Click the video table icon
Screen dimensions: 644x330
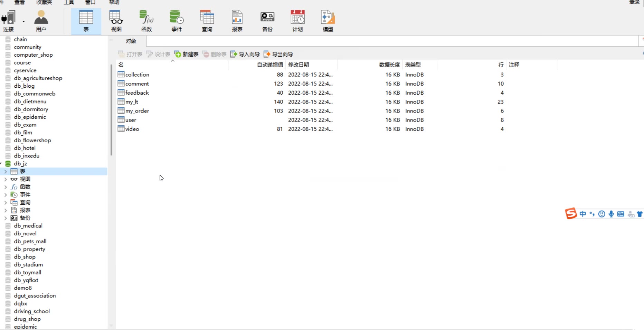click(x=121, y=128)
